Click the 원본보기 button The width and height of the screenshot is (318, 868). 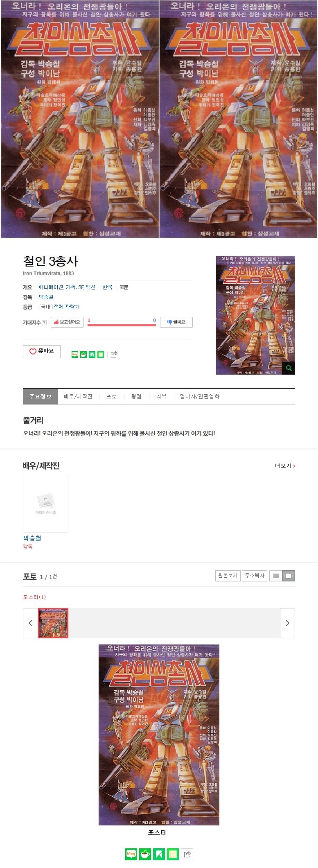tap(228, 576)
